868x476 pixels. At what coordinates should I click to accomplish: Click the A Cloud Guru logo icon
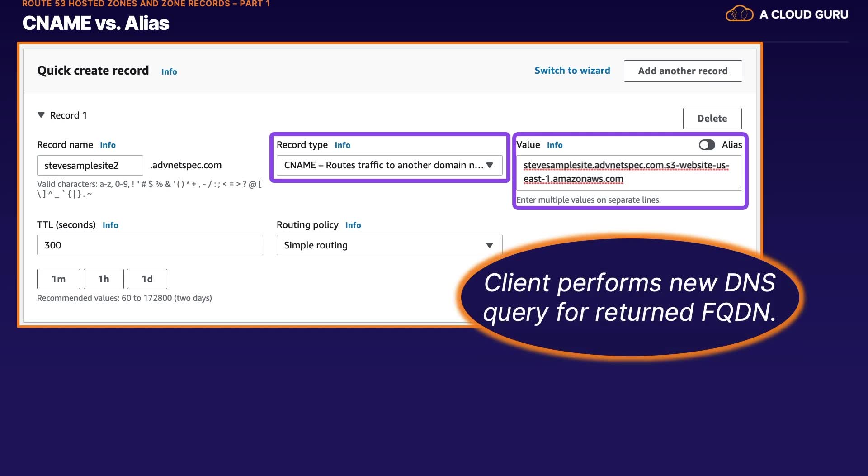point(739,14)
